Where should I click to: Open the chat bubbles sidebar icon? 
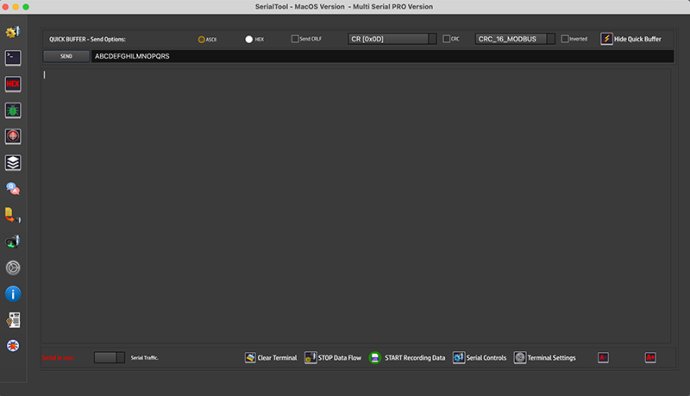(13, 189)
